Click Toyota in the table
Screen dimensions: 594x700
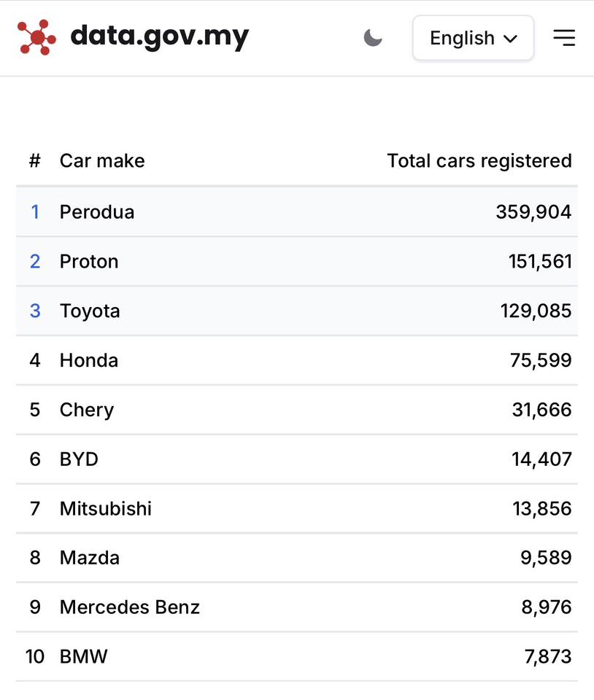[x=90, y=311]
